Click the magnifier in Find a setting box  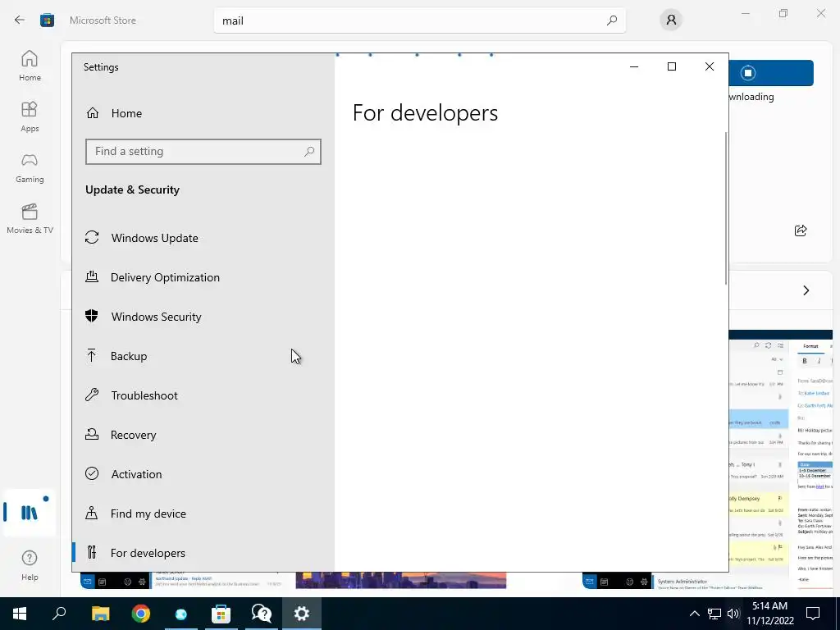(309, 152)
